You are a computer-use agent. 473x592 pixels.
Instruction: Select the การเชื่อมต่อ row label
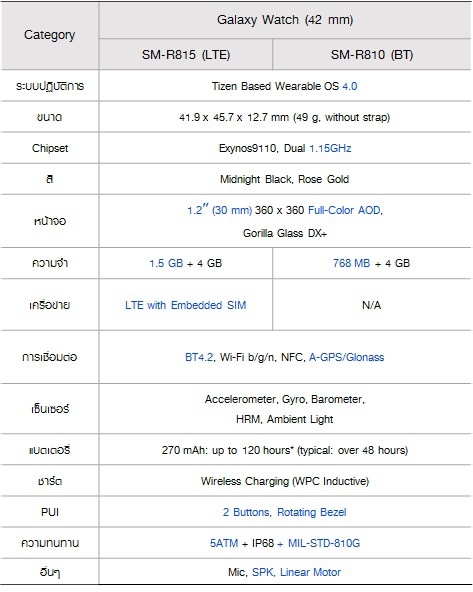[x=49, y=357]
